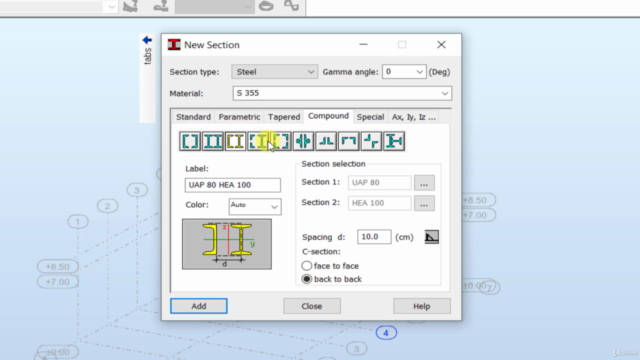
Task: Open the Section type dropdown
Action: point(274,72)
